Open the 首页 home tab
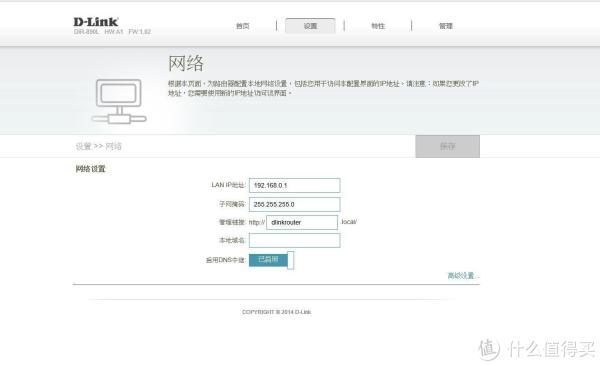The height and width of the screenshot is (366, 600). [243, 26]
